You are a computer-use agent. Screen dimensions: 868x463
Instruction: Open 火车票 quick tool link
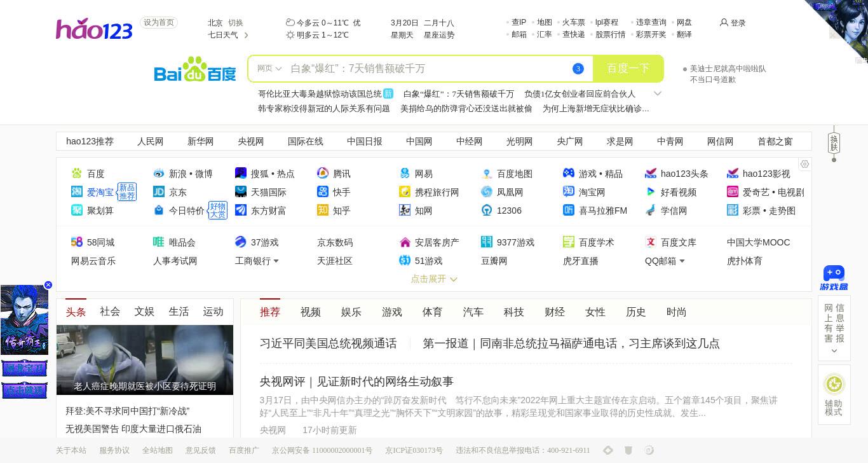point(574,22)
